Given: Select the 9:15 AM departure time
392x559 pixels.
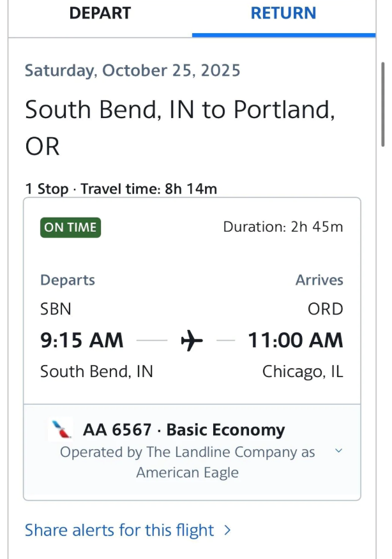Looking at the screenshot, I should (82, 340).
